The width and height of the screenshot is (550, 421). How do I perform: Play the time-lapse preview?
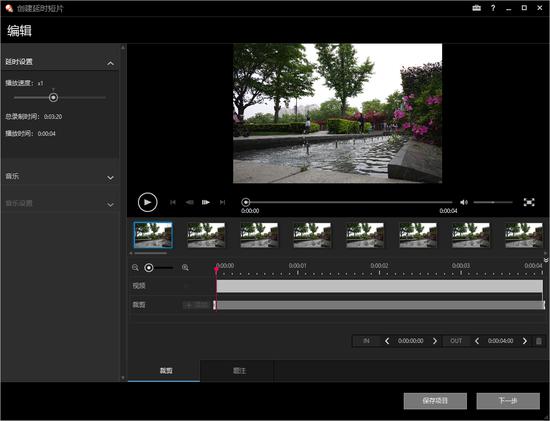coord(147,202)
